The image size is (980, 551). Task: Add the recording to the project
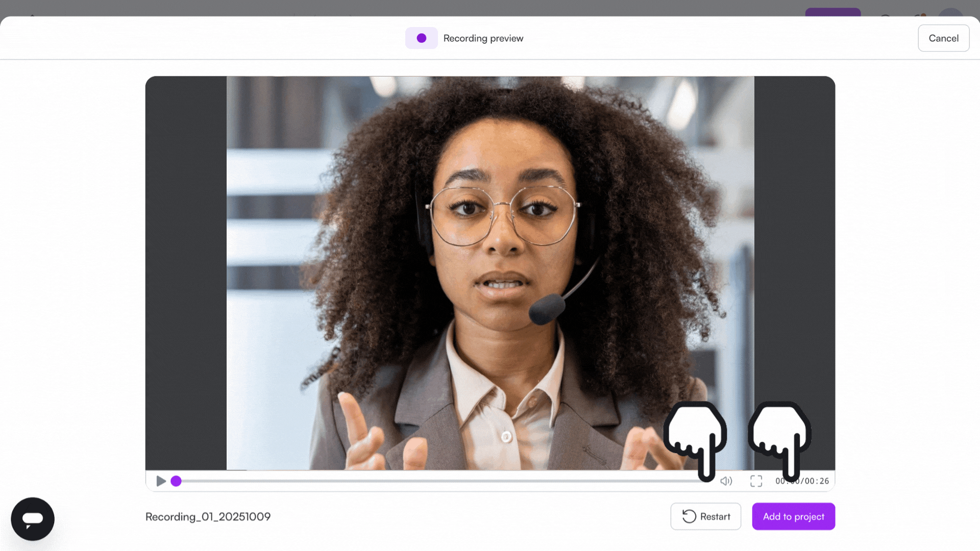(793, 516)
